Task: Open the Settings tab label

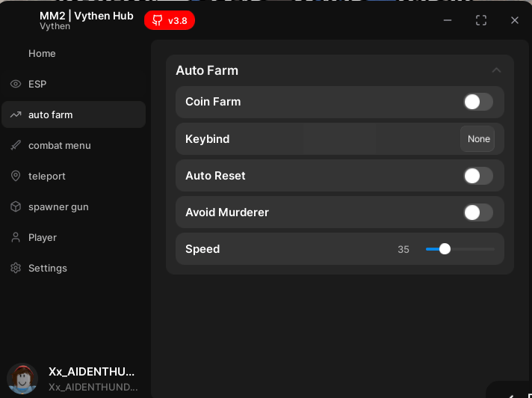Action: tap(48, 268)
